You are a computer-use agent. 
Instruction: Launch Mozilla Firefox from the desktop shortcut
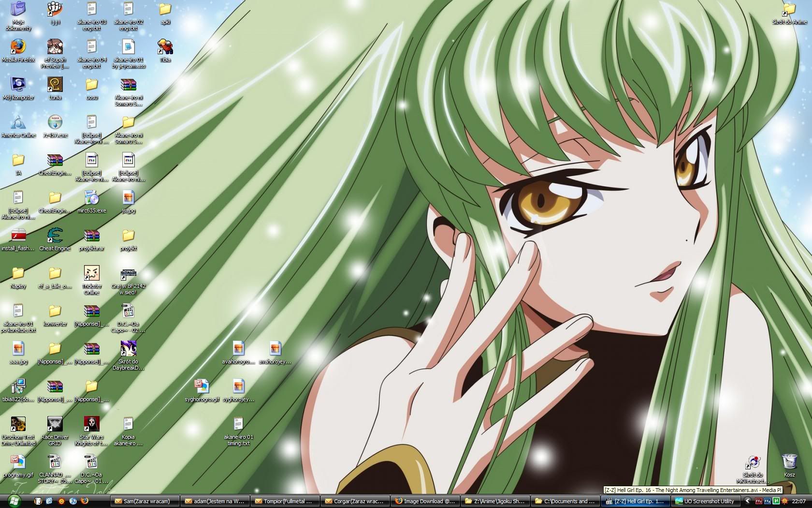pyautogui.click(x=18, y=51)
